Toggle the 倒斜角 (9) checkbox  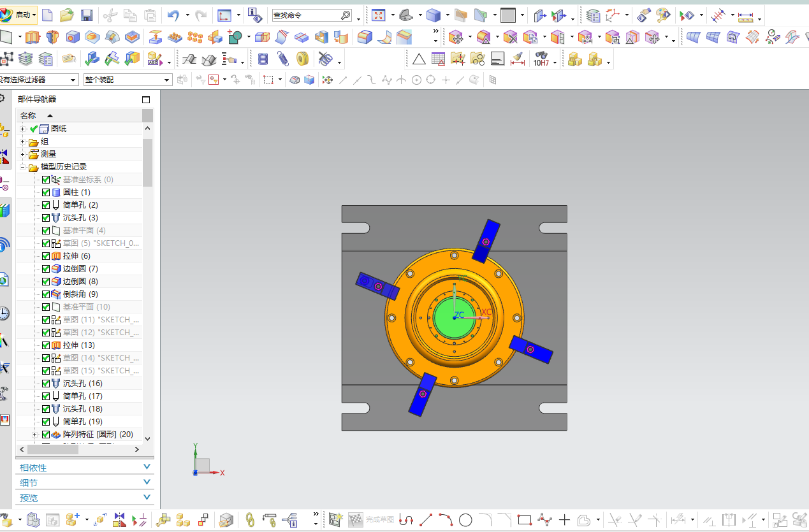click(46, 294)
